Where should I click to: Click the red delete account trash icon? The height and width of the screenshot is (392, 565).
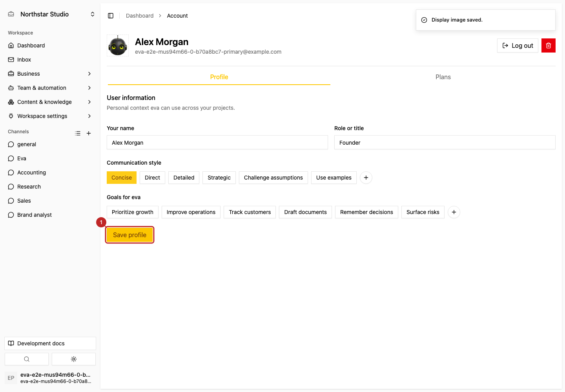[549, 45]
